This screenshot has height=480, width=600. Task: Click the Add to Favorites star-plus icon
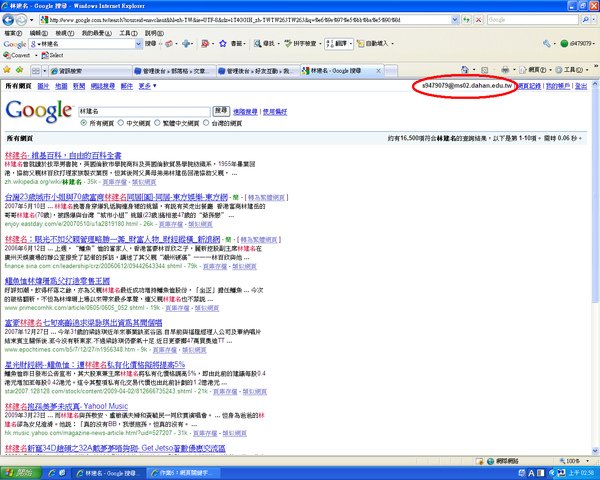[19, 70]
